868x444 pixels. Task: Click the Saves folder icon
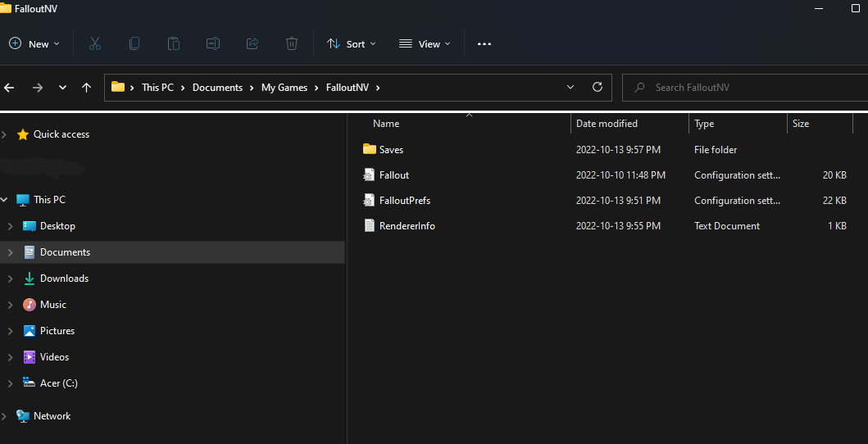pyautogui.click(x=369, y=149)
